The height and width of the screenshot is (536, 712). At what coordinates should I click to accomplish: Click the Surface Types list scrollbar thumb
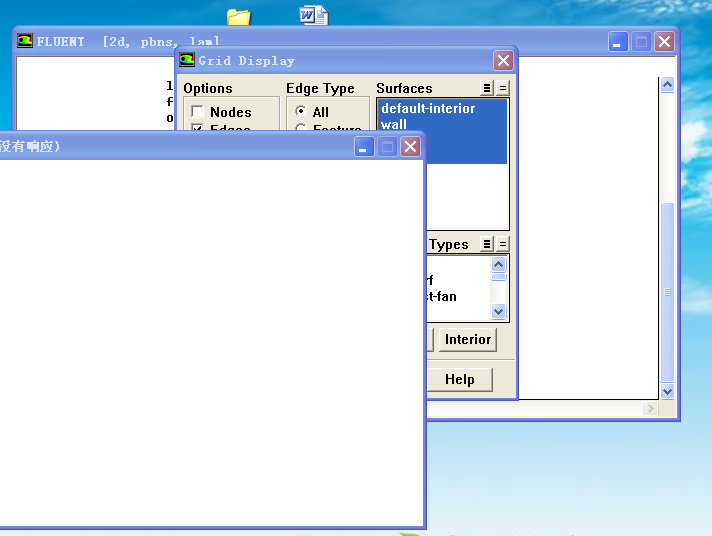click(x=499, y=277)
